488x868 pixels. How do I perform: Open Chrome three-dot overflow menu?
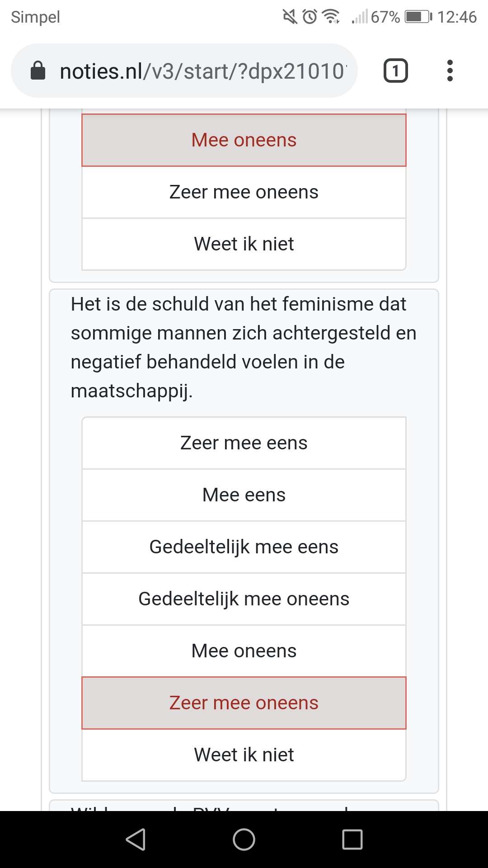pyautogui.click(x=450, y=71)
